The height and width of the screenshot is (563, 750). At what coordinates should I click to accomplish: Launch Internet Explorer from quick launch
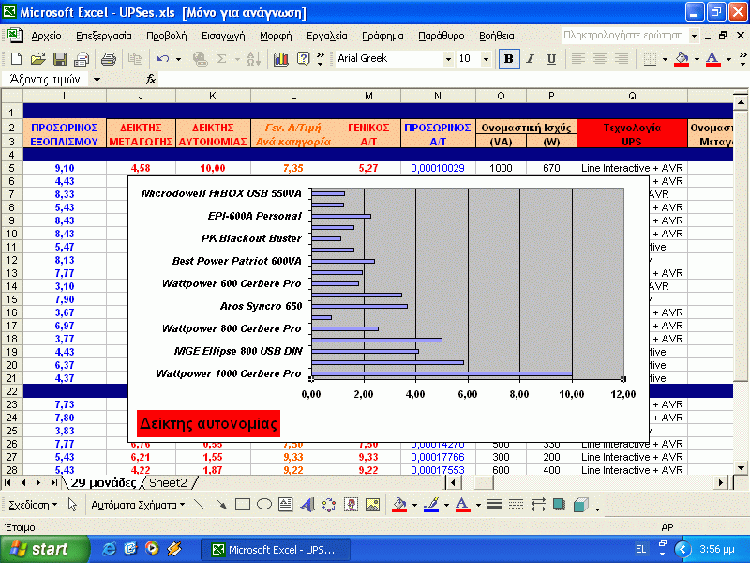coord(109,549)
